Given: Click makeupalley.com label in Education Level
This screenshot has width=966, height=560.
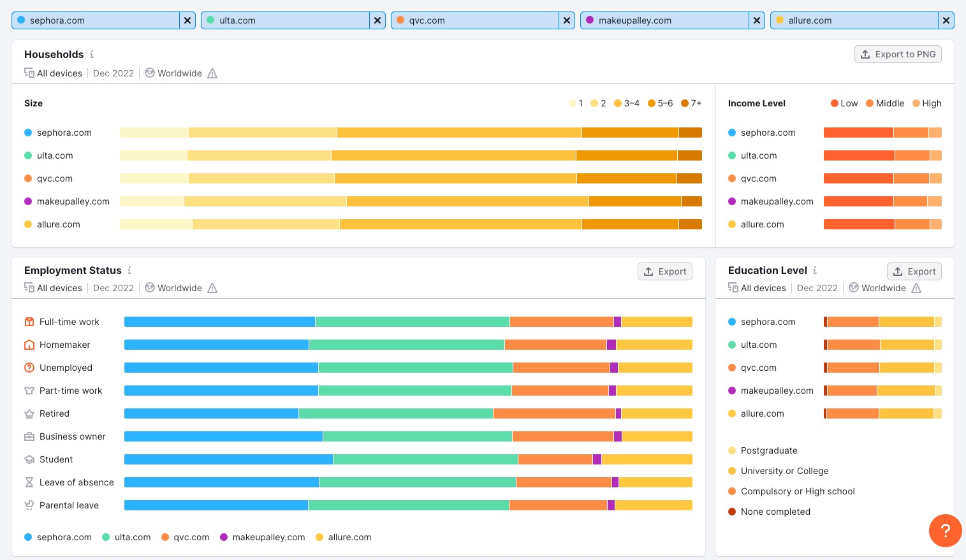Looking at the screenshot, I should click(x=777, y=391).
